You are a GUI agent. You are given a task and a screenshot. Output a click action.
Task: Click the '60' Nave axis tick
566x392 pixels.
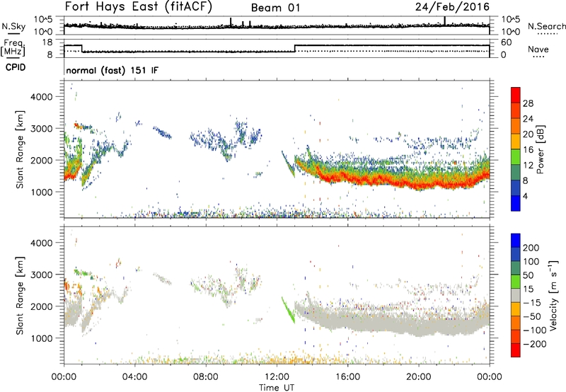coord(507,42)
